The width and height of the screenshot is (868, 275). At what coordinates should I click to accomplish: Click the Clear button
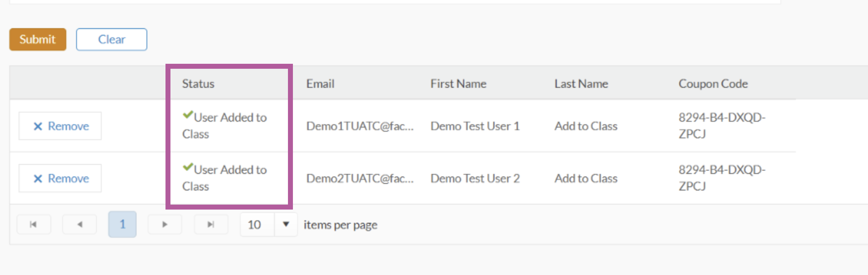point(112,39)
